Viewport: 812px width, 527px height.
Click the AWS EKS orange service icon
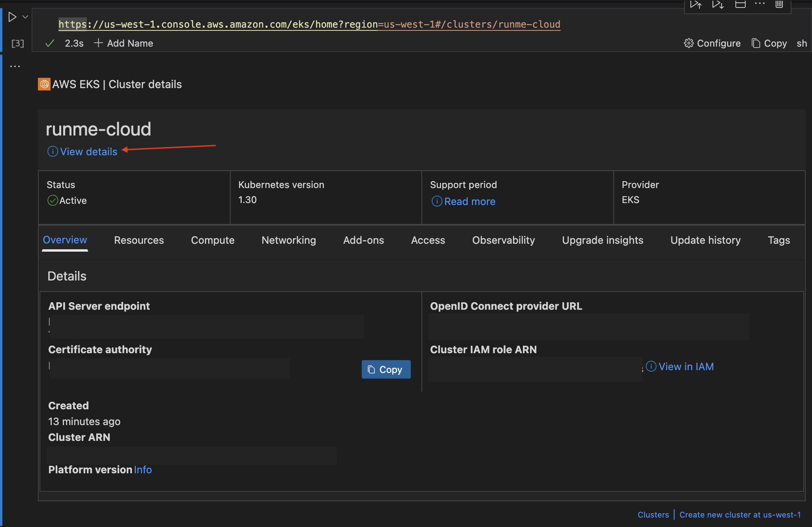(44, 83)
